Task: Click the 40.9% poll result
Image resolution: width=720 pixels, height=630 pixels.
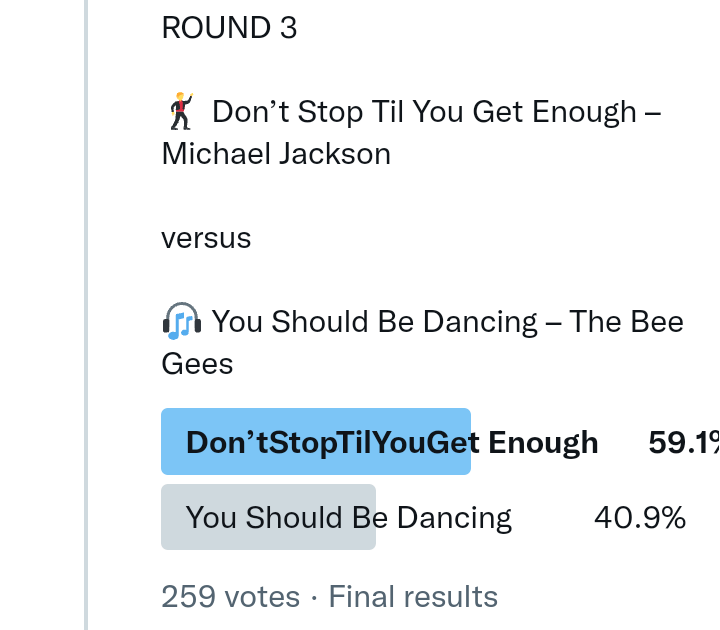Action: click(x=640, y=518)
